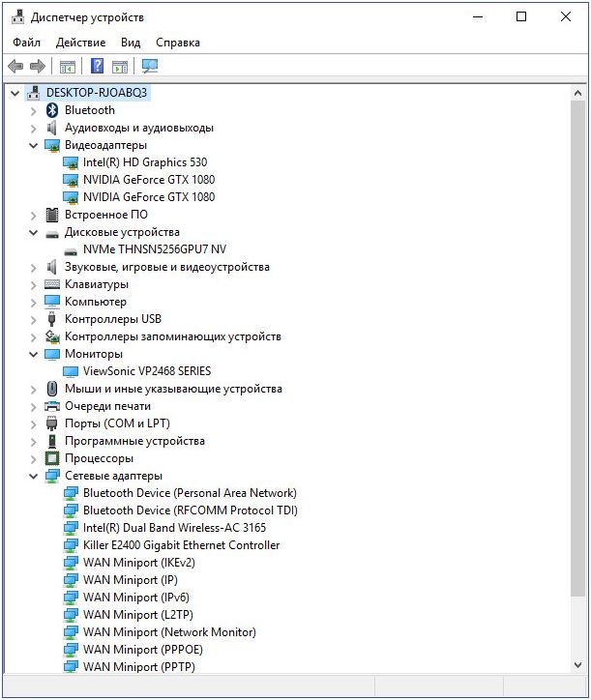
Task: Click the Мыши mouse category icon
Action: (x=52, y=389)
